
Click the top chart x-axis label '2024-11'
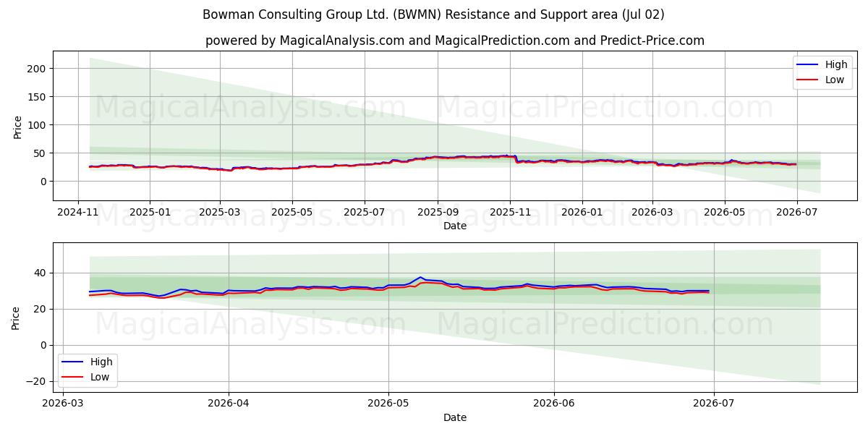coord(78,212)
